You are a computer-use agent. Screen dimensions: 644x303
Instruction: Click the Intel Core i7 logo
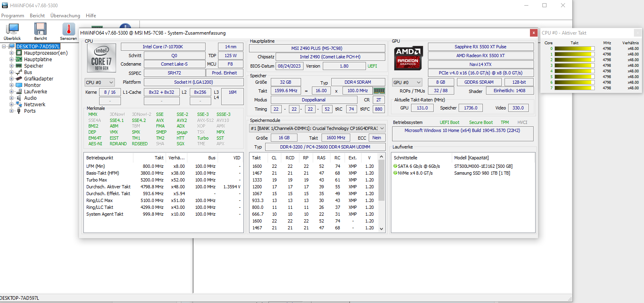pyautogui.click(x=101, y=58)
